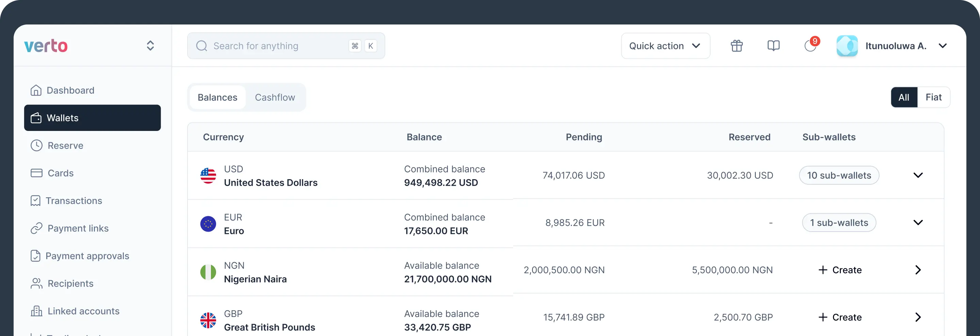This screenshot has height=336, width=980.
Task: Click the Reserved column header
Action: [749, 137]
